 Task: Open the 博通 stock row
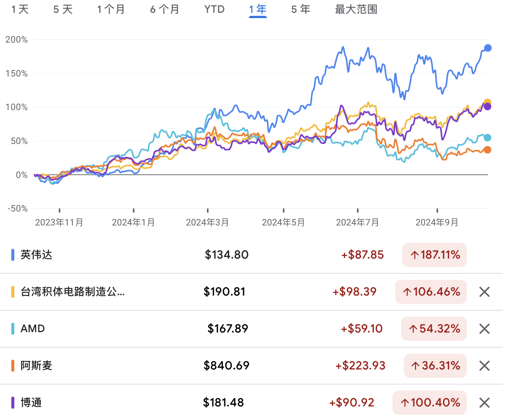click(251, 403)
